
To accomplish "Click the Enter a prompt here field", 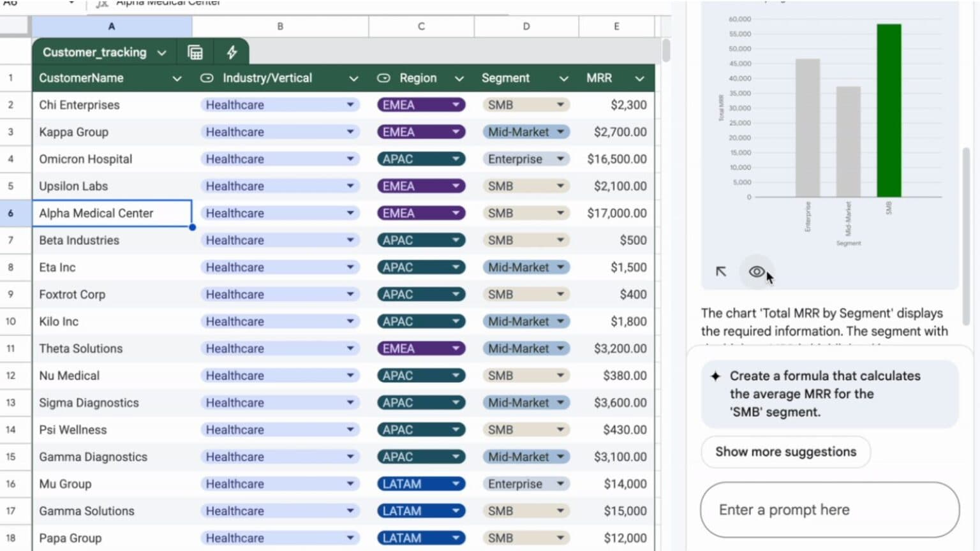I will (828, 510).
